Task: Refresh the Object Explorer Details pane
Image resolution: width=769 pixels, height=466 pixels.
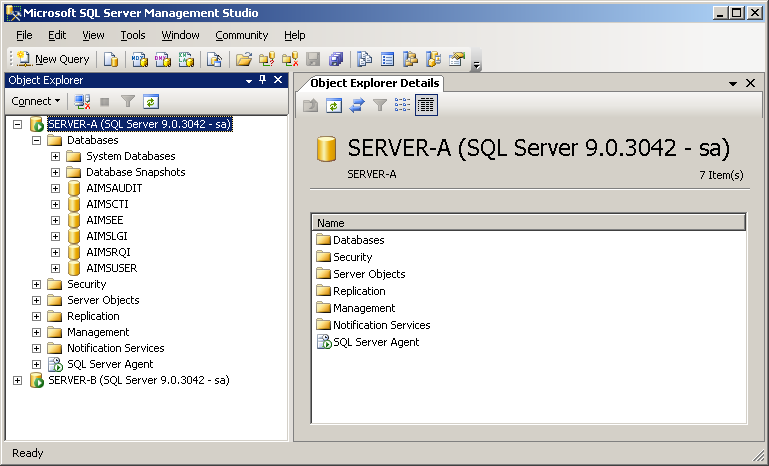Action: (x=334, y=105)
